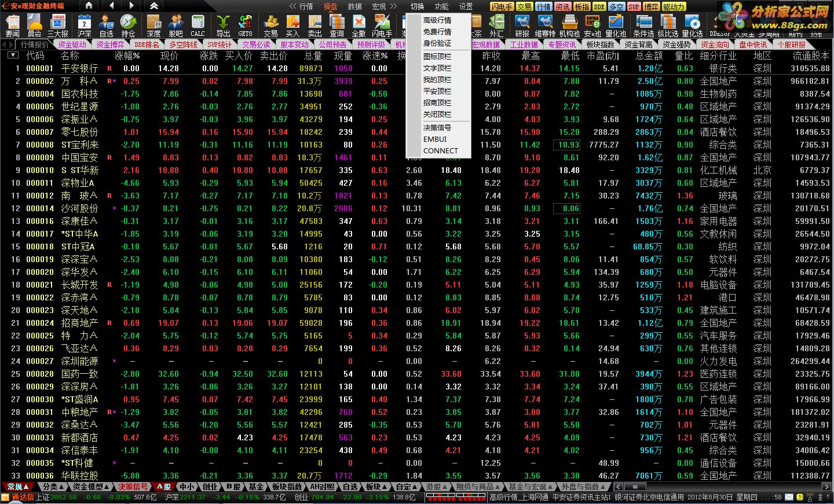Switch to the 多空阵线 tab
Image resolution: width=834 pixels, height=504 pixels.
184,45
